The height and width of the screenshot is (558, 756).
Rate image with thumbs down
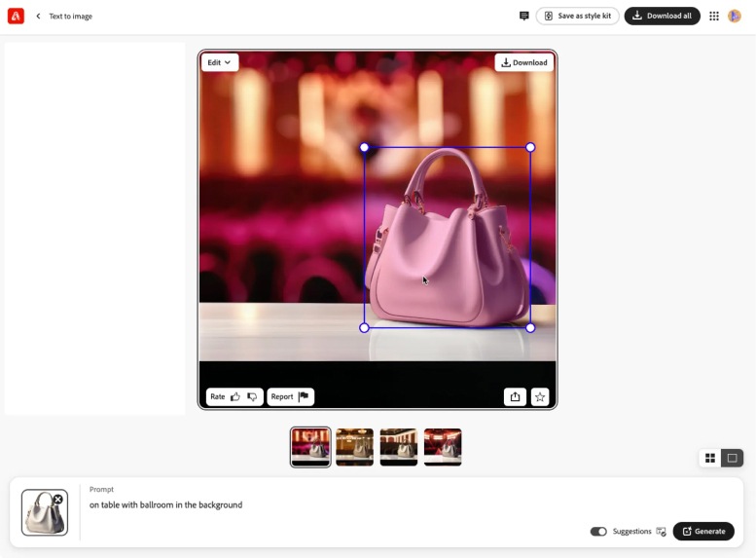point(252,396)
